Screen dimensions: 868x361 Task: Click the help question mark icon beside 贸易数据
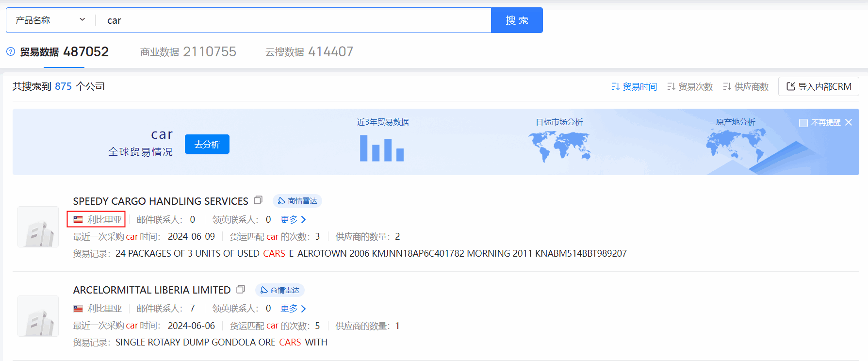pyautogui.click(x=11, y=51)
